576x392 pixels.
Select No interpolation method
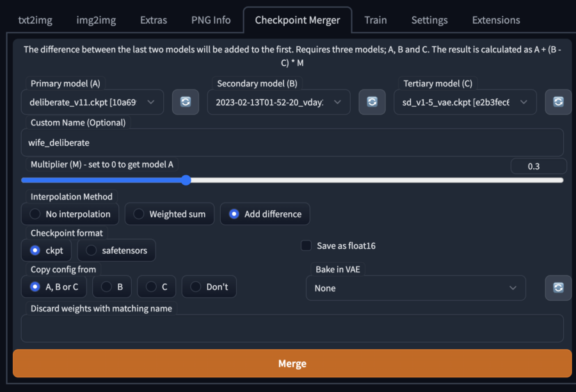[70, 214]
